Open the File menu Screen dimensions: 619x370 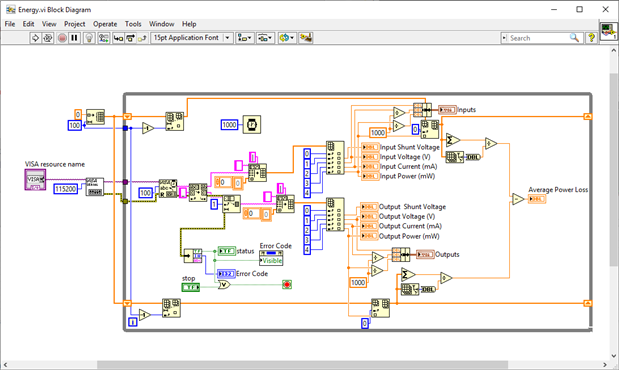coord(10,24)
